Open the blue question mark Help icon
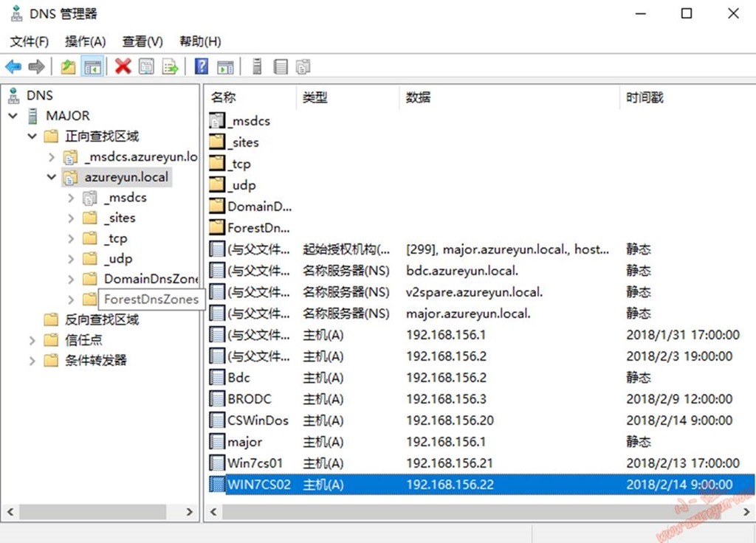Screen dimensions: 756x543 (x=202, y=66)
